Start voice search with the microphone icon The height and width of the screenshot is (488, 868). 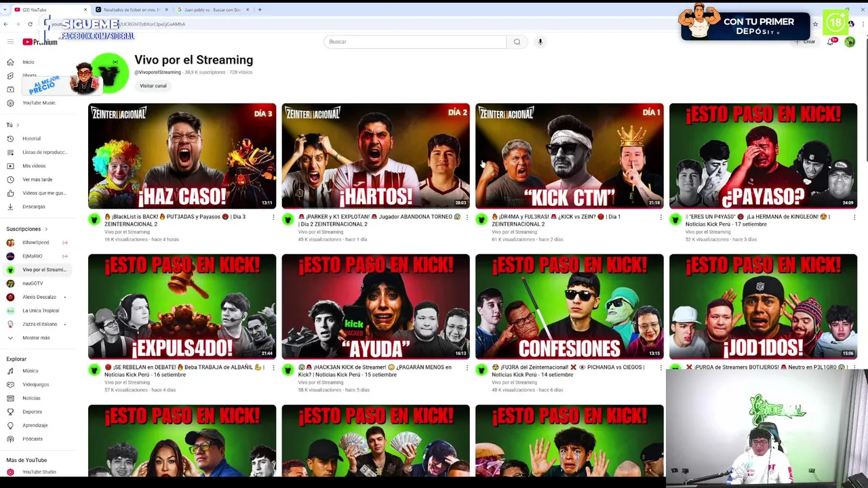tap(540, 42)
